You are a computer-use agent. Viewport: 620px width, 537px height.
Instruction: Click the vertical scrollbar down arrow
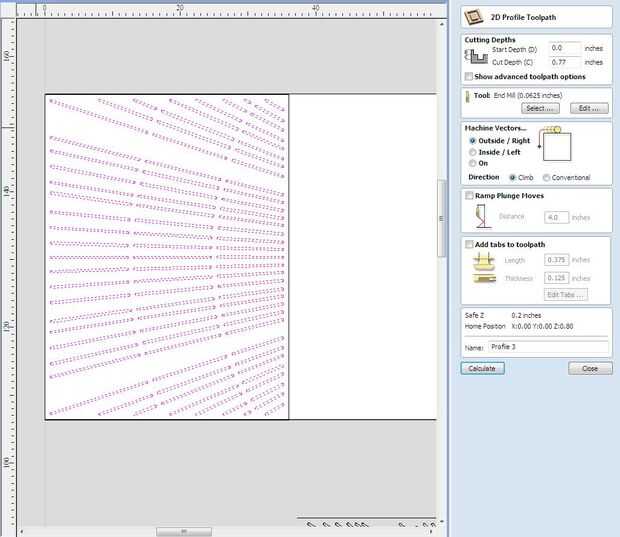442,522
